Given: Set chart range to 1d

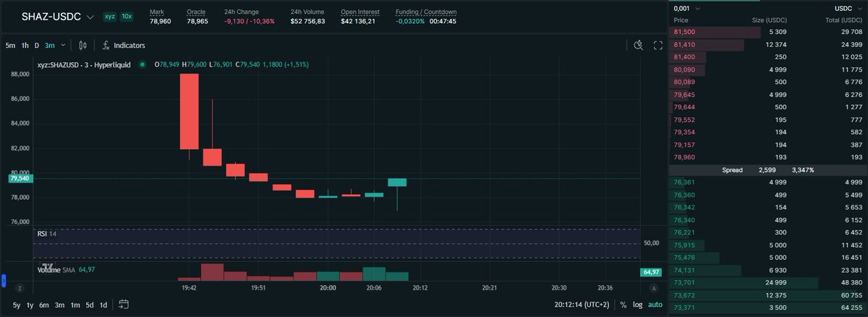Looking at the screenshot, I should (x=103, y=305).
